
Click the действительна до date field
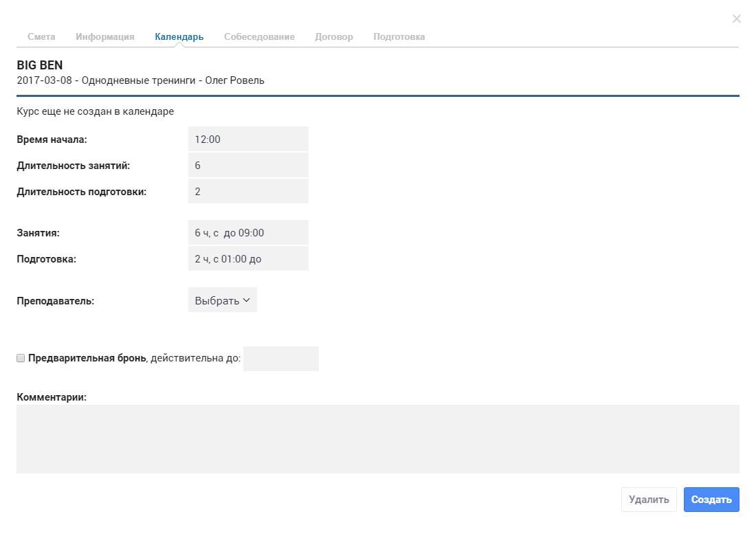(281, 359)
